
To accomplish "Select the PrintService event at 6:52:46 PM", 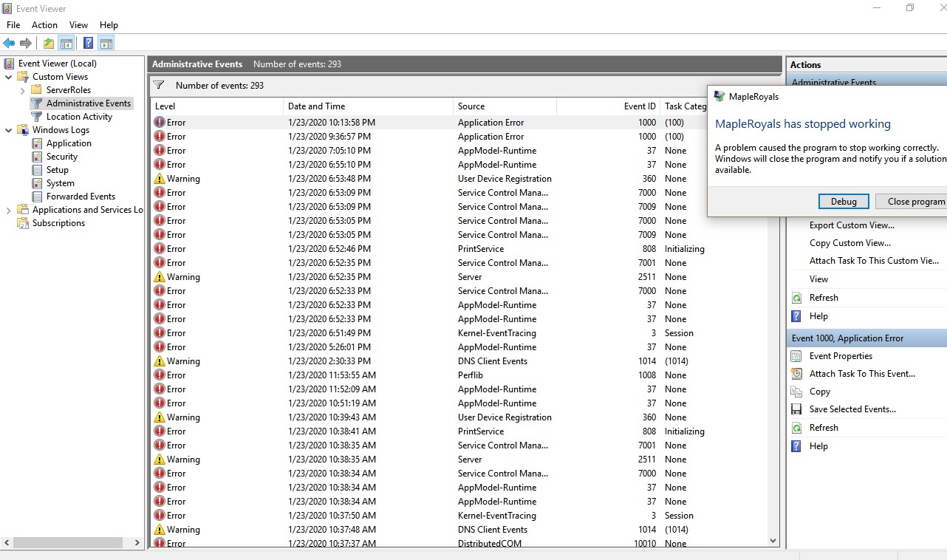I will click(x=458, y=249).
